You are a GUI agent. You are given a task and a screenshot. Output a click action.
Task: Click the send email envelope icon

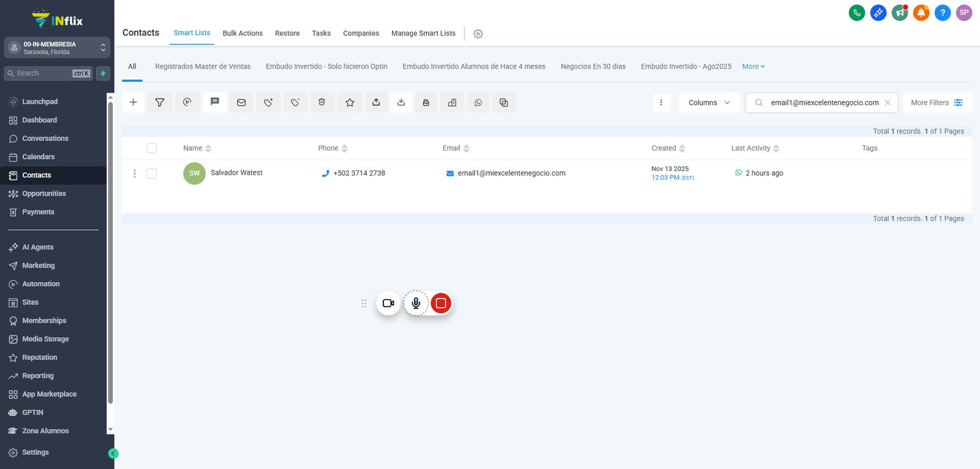click(x=241, y=102)
